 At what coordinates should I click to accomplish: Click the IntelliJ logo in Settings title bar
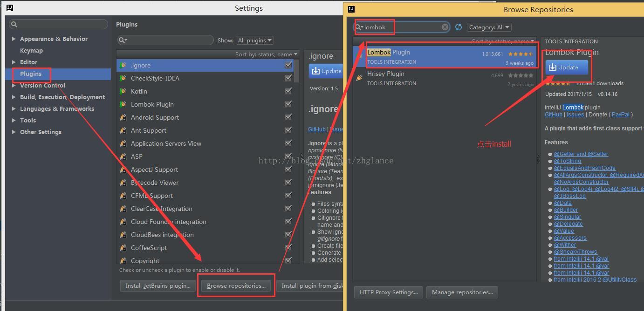[10, 8]
